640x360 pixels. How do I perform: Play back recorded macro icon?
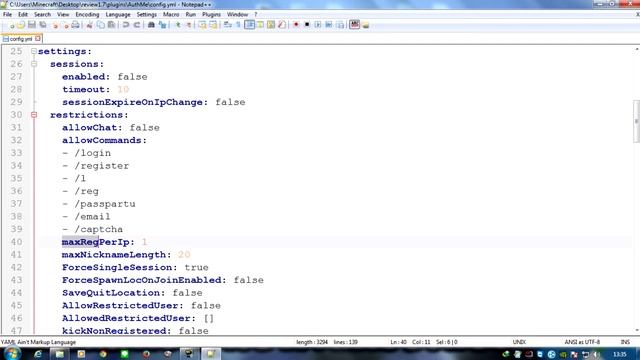(318, 25)
